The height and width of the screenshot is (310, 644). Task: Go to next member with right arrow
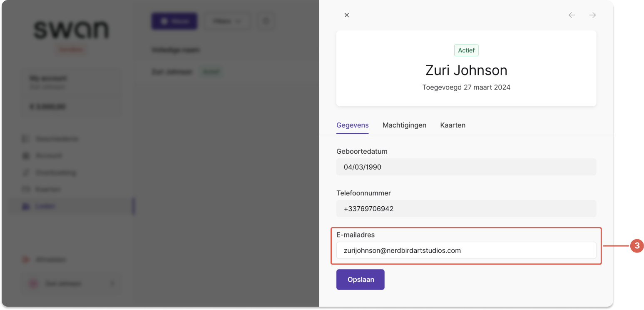pyautogui.click(x=592, y=15)
